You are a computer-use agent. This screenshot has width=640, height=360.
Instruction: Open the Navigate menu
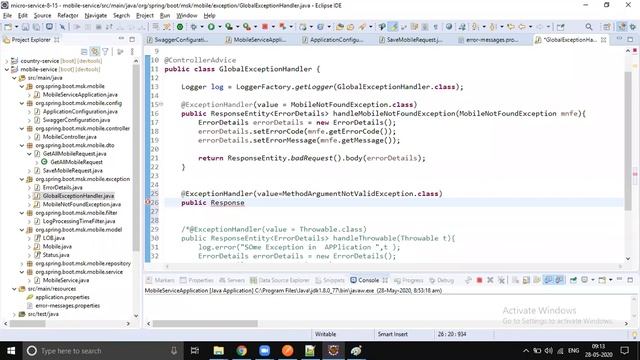[x=96, y=16]
